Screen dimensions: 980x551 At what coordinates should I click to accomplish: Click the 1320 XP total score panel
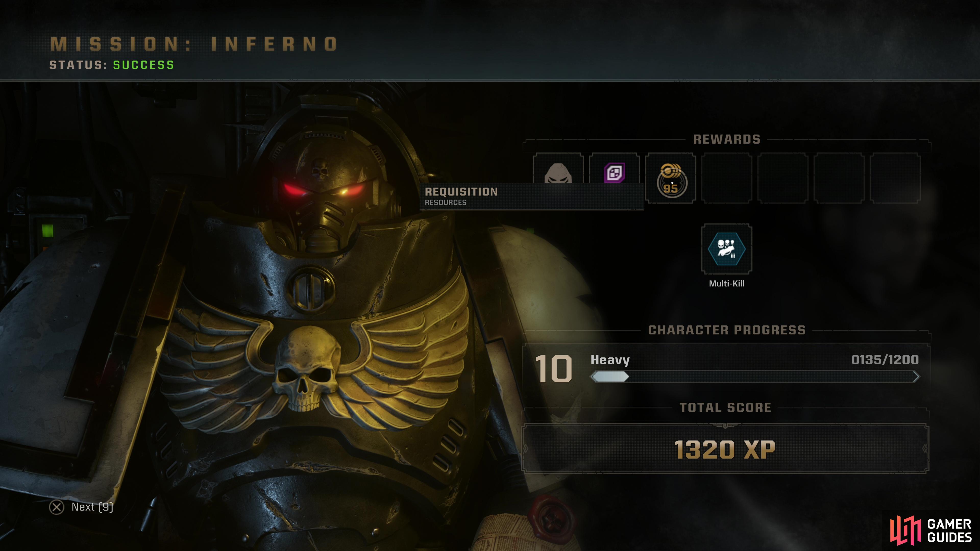[725, 449]
